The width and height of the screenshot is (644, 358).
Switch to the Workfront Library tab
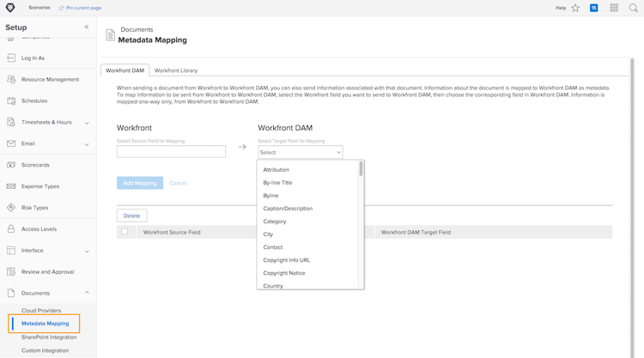[176, 70]
